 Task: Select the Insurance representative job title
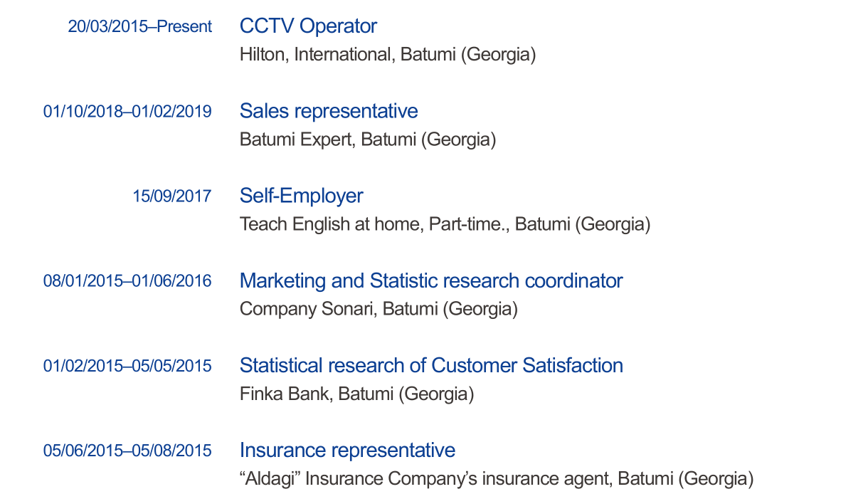tap(347, 450)
